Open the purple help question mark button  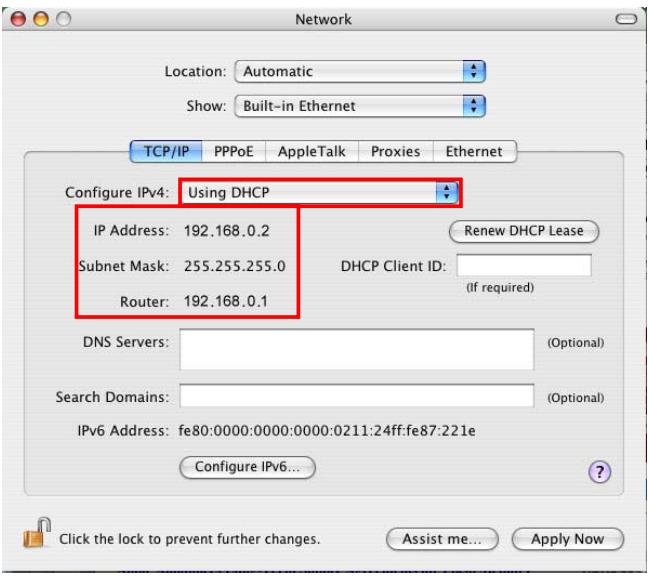coord(599,471)
